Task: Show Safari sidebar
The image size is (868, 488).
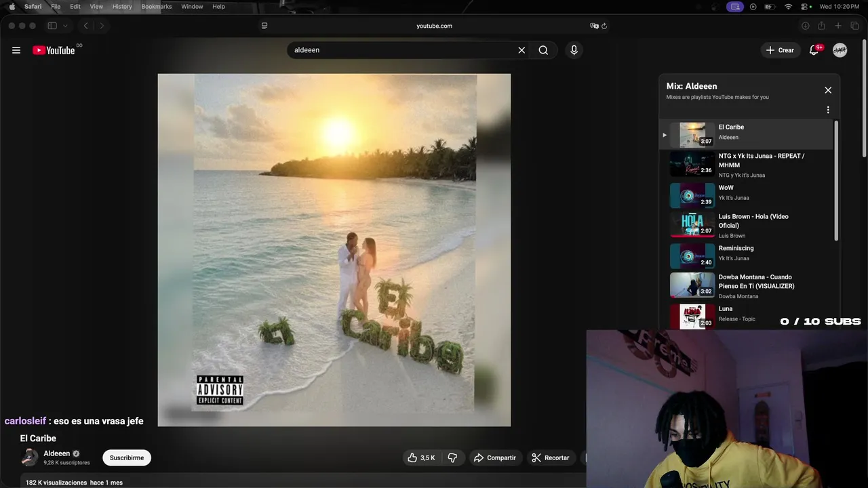Action: pos(52,26)
